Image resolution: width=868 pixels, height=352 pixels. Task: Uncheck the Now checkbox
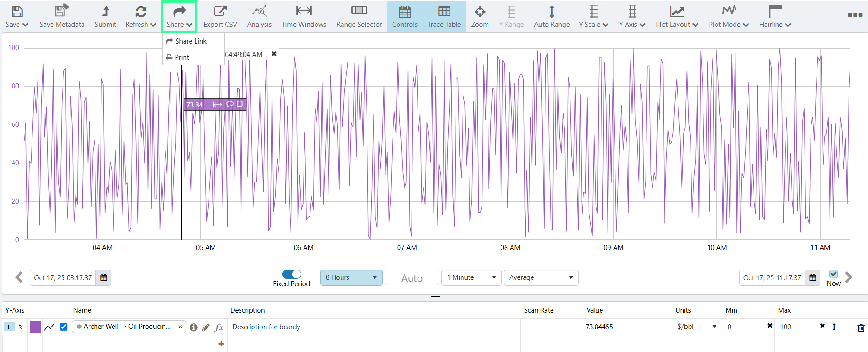pyautogui.click(x=833, y=274)
